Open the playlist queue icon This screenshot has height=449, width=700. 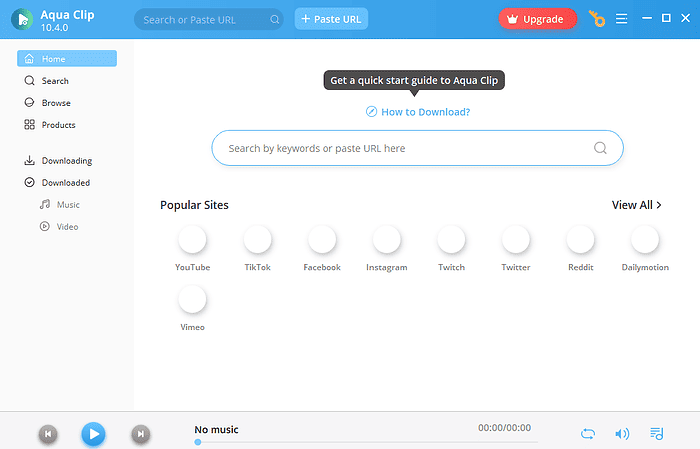[x=657, y=433]
